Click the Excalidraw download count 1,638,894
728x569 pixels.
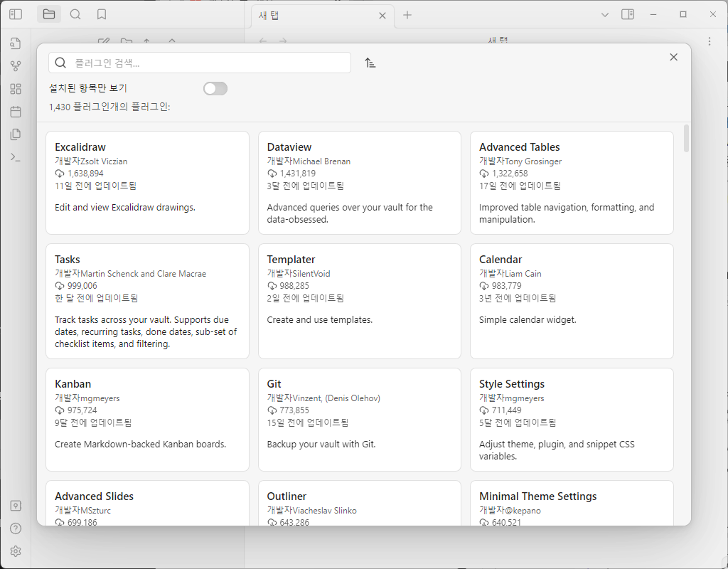(85, 174)
